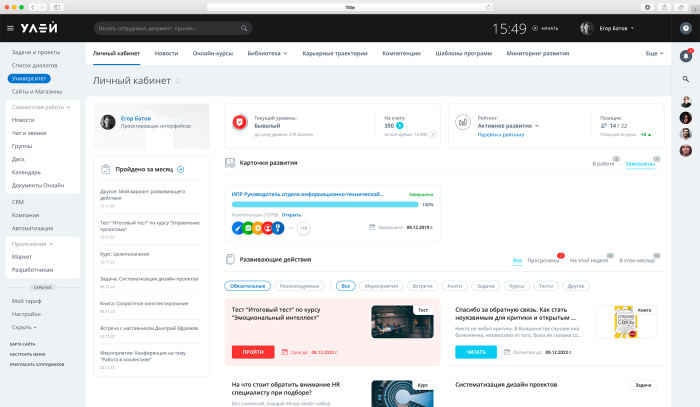Select the Мероприятия type filter chip

click(x=381, y=285)
